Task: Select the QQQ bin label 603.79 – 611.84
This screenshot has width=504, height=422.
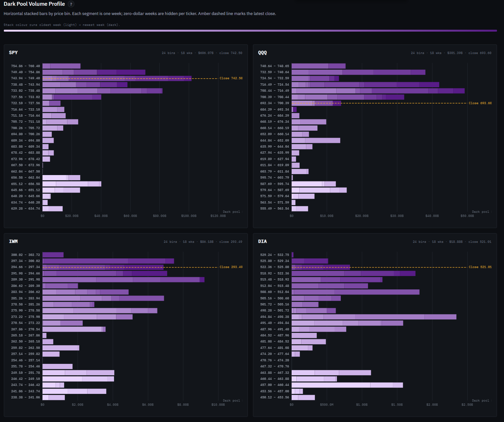Action: click(x=275, y=172)
